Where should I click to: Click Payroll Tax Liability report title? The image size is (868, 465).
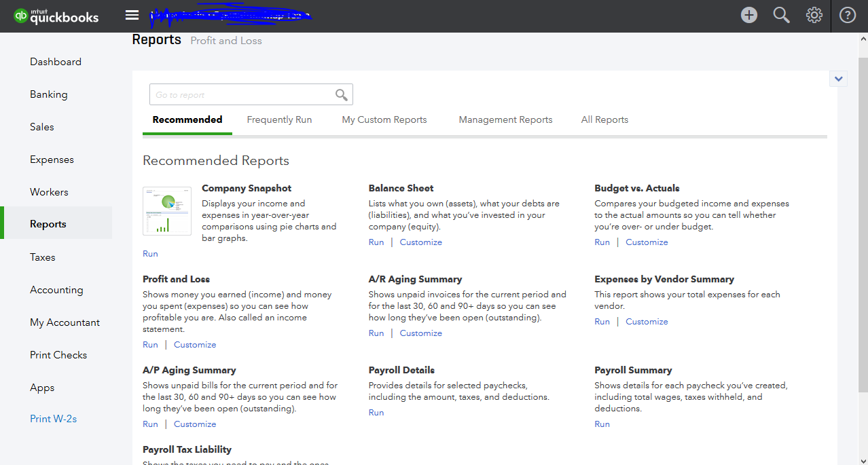(187, 449)
